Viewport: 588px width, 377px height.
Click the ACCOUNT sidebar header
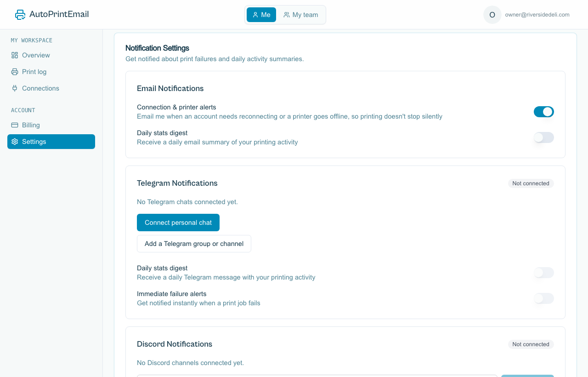click(x=23, y=110)
